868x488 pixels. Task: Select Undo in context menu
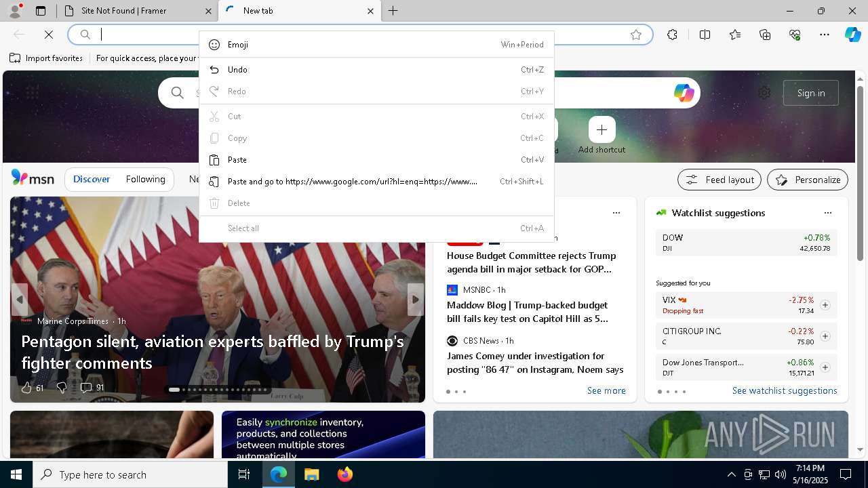click(376, 70)
